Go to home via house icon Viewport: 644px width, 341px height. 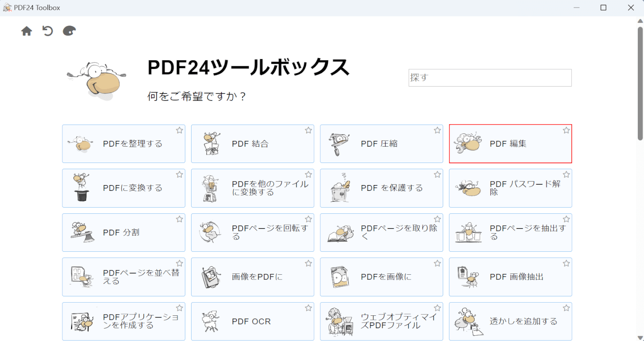coord(27,31)
